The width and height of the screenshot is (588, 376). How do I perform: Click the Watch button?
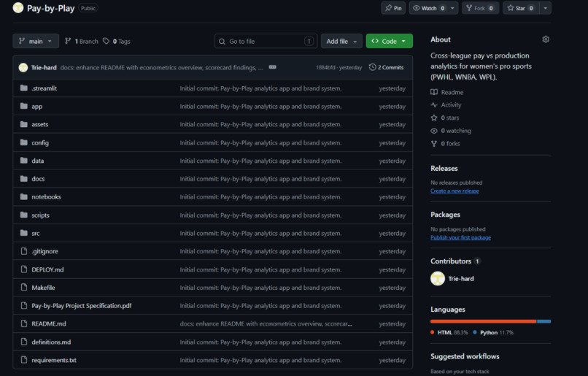pyautogui.click(x=428, y=8)
